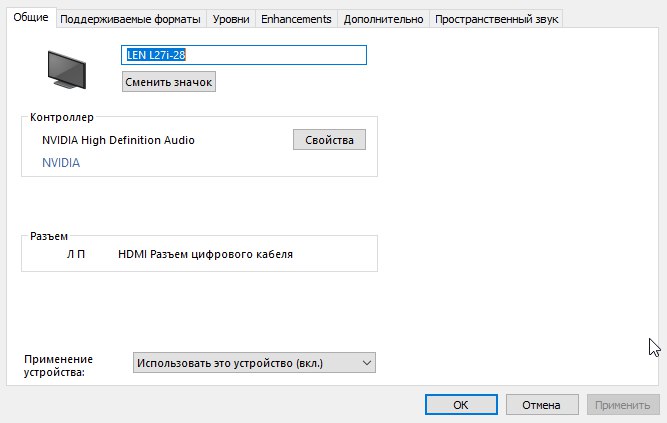This screenshot has height=423, width=667.
Task: Click the NVIDIA High Definition Audio text
Action: pyautogui.click(x=118, y=140)
